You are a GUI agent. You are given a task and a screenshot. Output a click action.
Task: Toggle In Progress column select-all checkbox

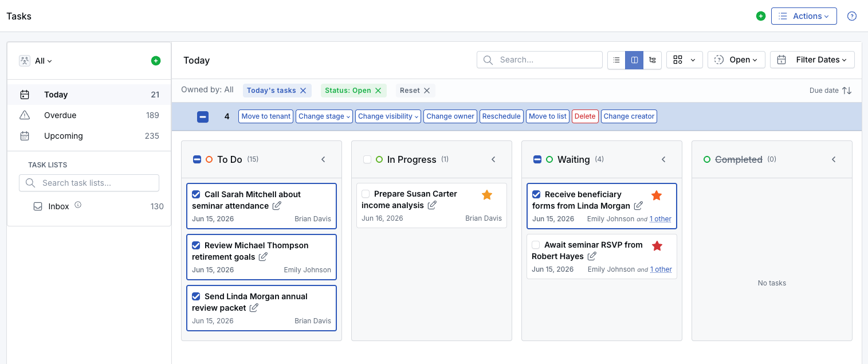(x=367, y=159)
